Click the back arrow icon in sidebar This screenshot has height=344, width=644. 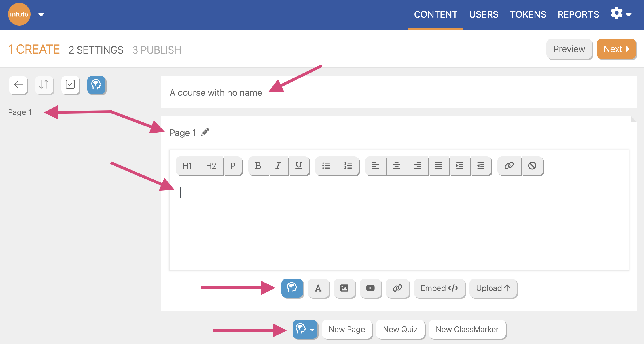point(18,85)
